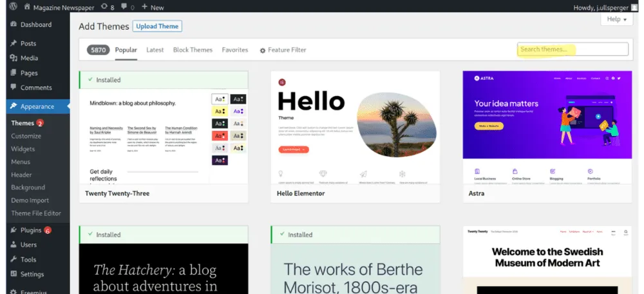The width and height of the screenshot is (644, 294).
Task: Open the Pages section
Action: [38, 73]
